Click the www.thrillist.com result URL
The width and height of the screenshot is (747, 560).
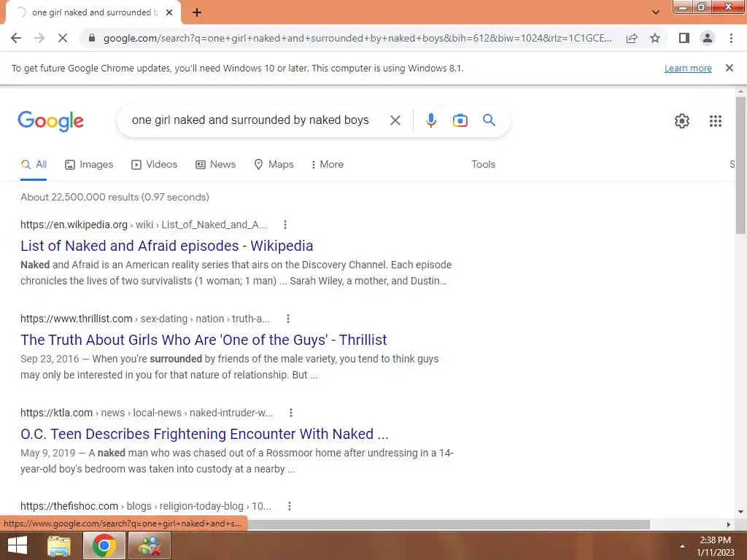145,319
